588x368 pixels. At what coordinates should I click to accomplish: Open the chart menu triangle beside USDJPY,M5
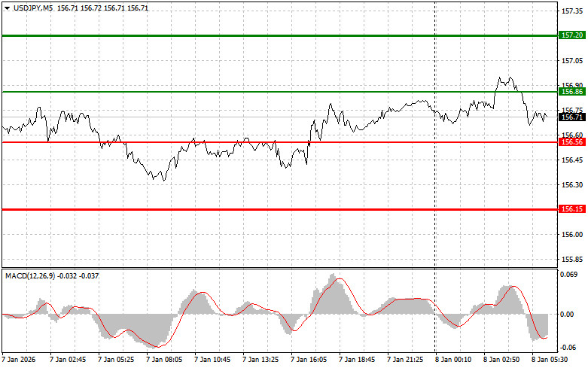pyautogui.click(x=7, y=8)
